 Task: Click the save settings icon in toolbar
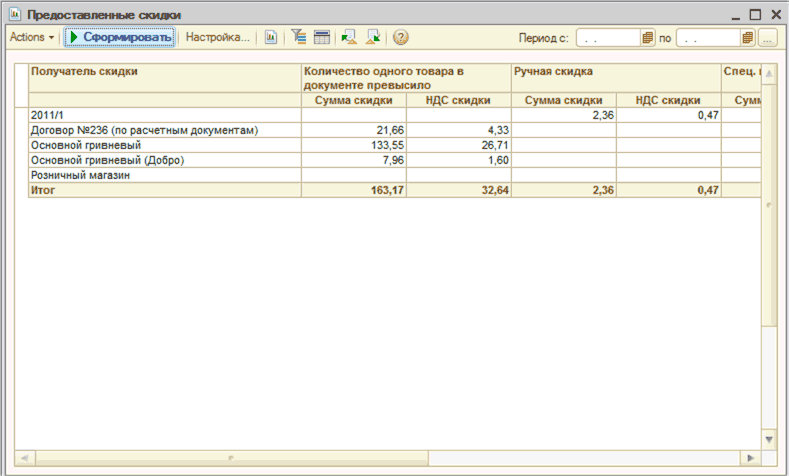[374, 38]
